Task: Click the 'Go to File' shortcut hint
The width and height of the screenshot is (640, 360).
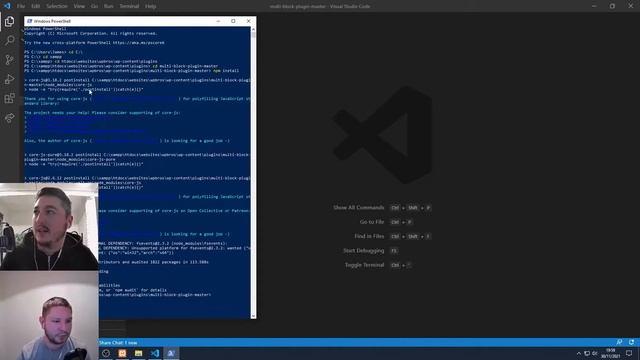Action: tap(386, 222)
